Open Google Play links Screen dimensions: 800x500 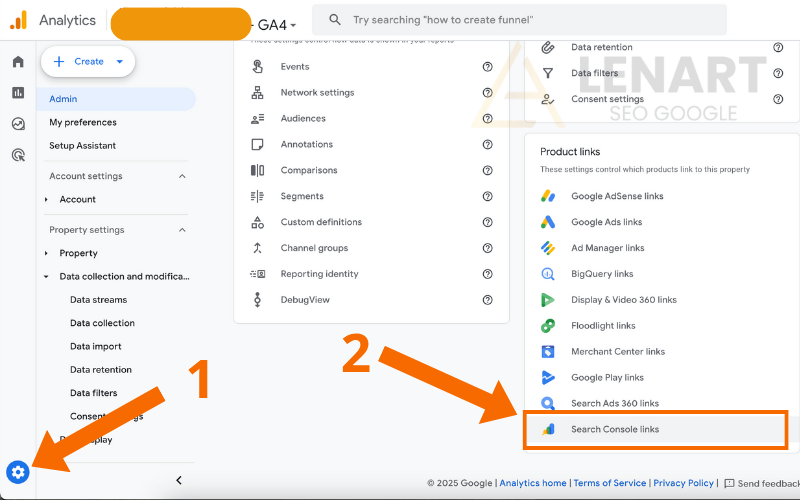point(607,378)
